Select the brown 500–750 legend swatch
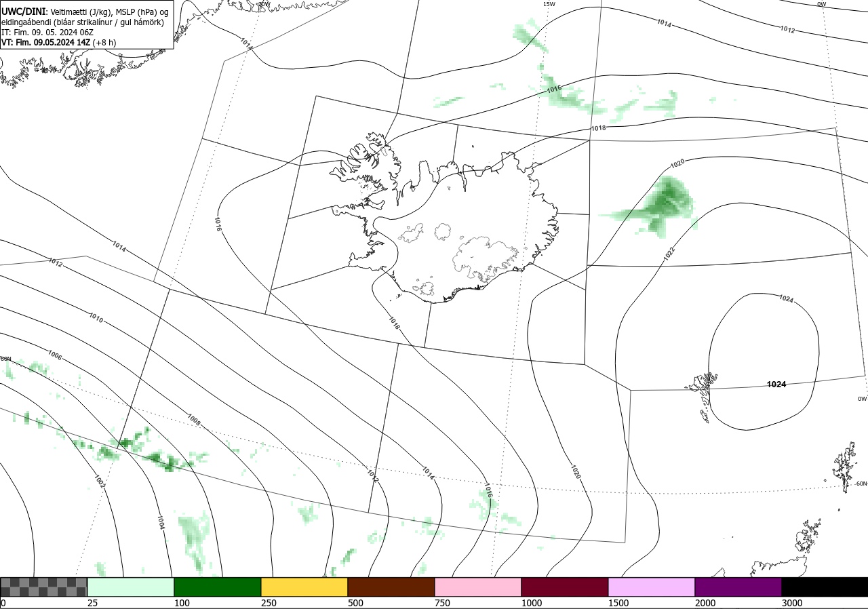 click(x=391, y=587)
